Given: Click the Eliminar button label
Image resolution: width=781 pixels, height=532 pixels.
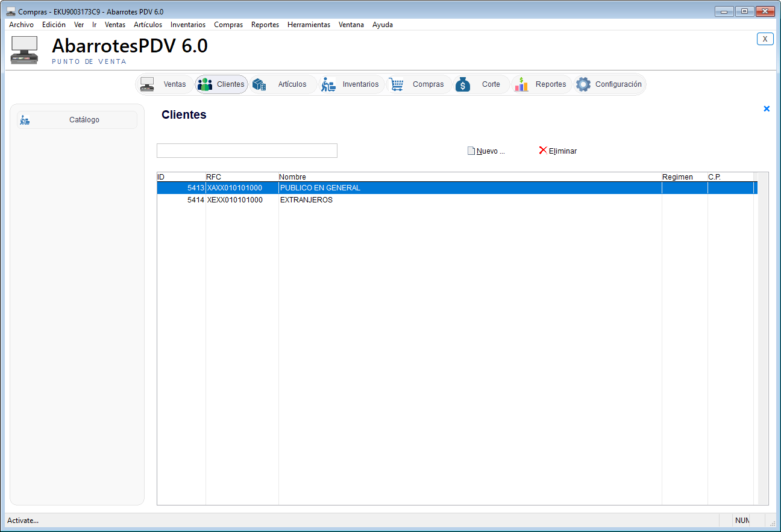Looking at the screenshot, I should [563, 151].
